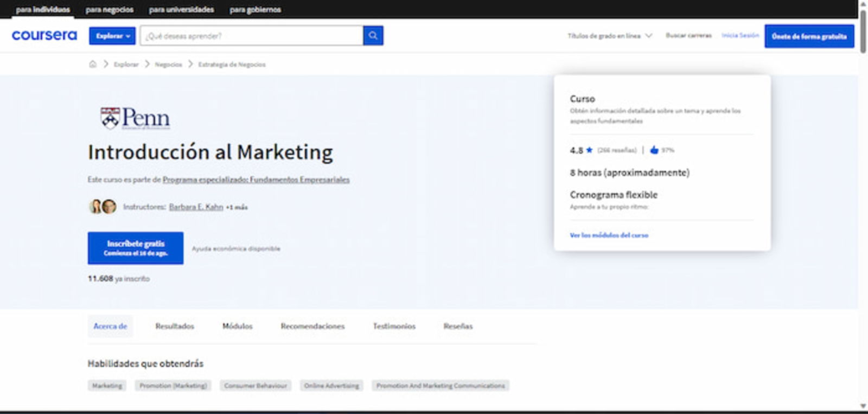Click the 'Consumer Behaviour' skill tag
The image size is (868, 414).
coord(256,386)
